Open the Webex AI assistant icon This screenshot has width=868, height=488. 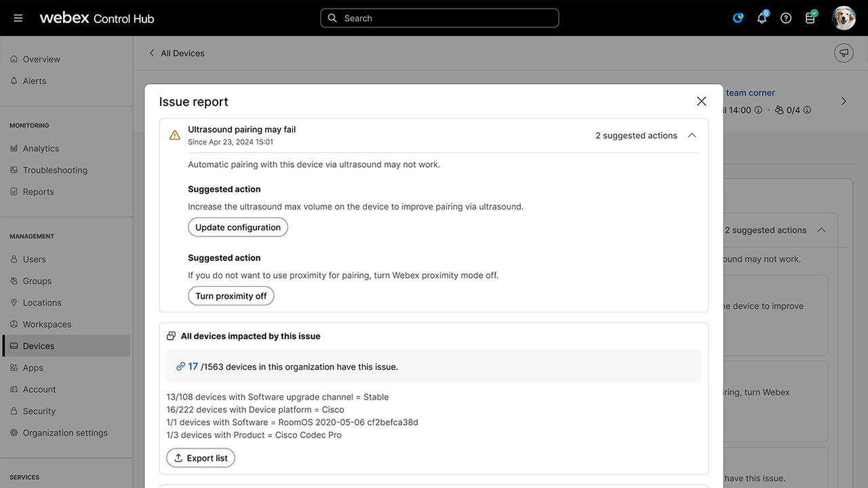point(738,18)
